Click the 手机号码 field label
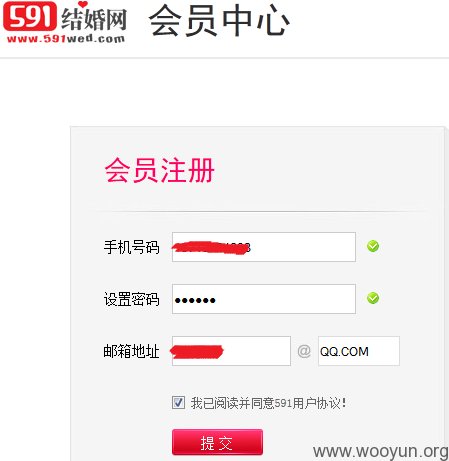The height and width of the screenshot is (461, 449). coord(132,247)
